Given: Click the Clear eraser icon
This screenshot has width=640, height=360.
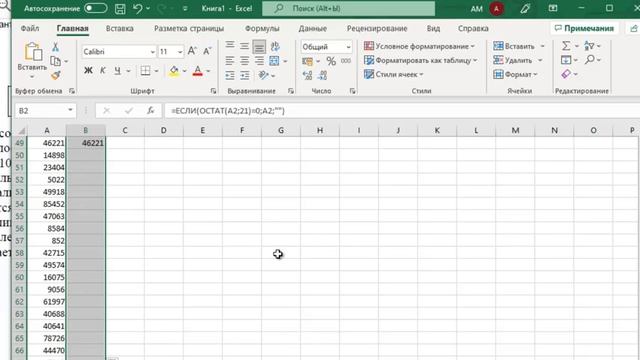Looking at the screenshot, I should pyautogui.click(x=566, y=74).
